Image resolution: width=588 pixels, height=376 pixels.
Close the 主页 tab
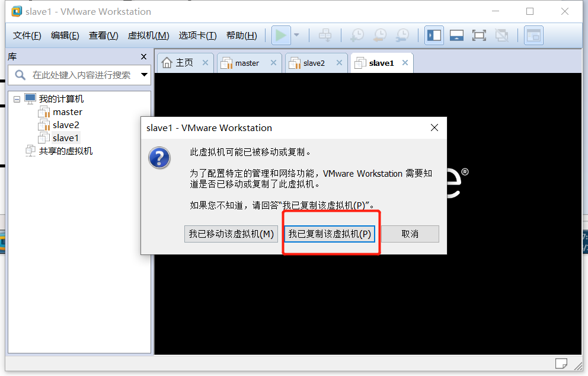coord(205,63)
